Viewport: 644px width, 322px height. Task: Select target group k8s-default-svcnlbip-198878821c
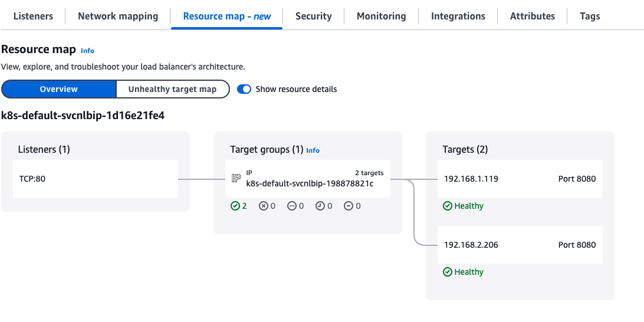[x=310, y=183]
